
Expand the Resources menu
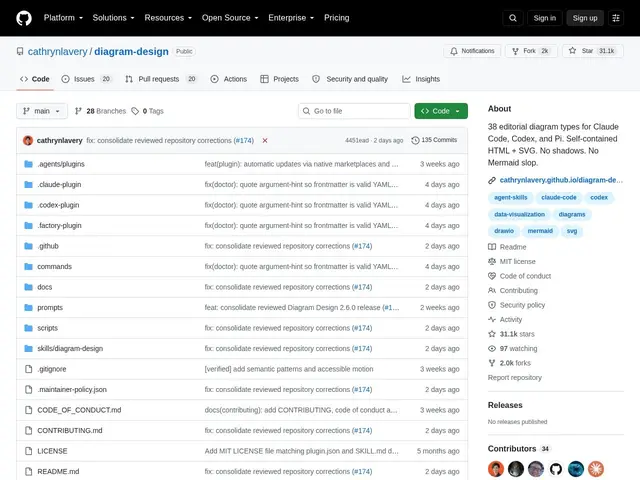(x=168, y=18)
